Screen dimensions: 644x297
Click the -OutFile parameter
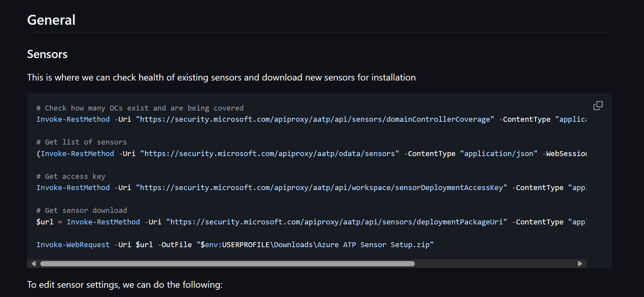pos(174,244)
